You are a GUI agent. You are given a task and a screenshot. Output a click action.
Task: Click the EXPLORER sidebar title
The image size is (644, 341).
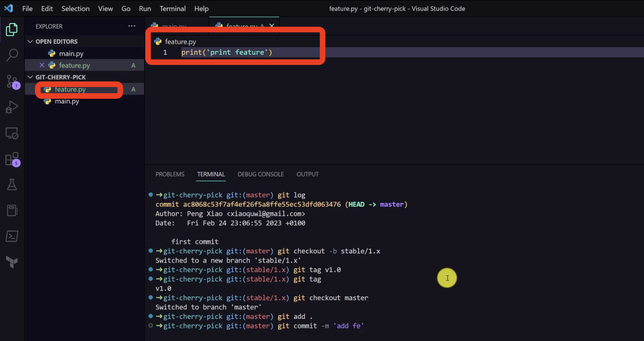click(x=49, y=27)
